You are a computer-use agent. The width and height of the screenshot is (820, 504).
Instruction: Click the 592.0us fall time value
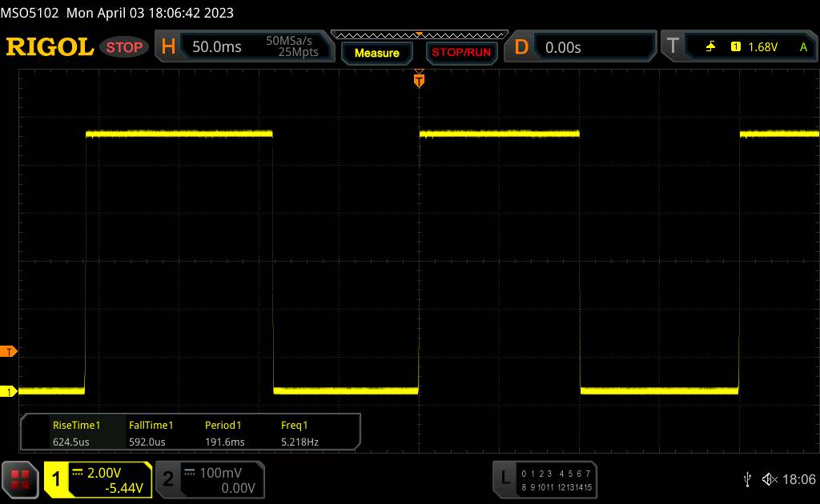[147, 442]
